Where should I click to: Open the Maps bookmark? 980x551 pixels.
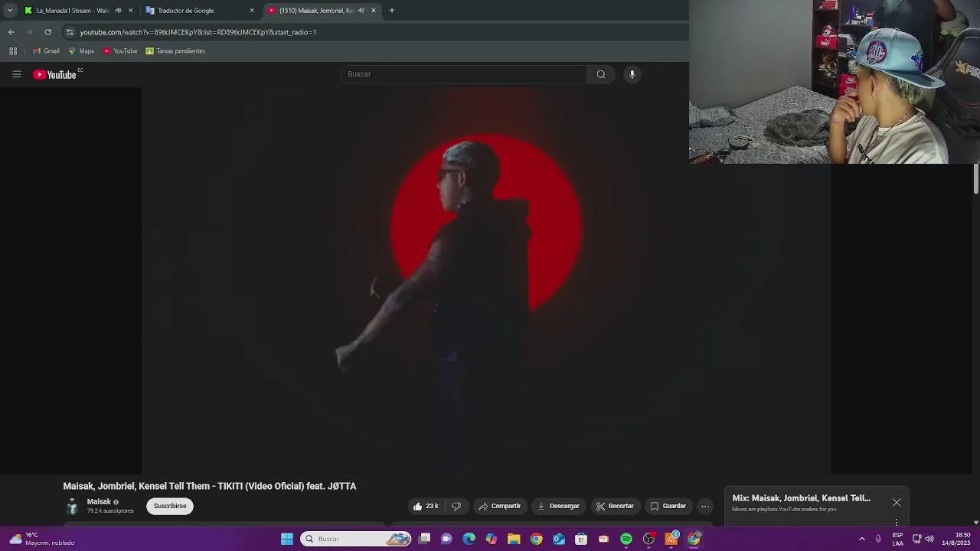pyautogui.click(x=81, y=51)
